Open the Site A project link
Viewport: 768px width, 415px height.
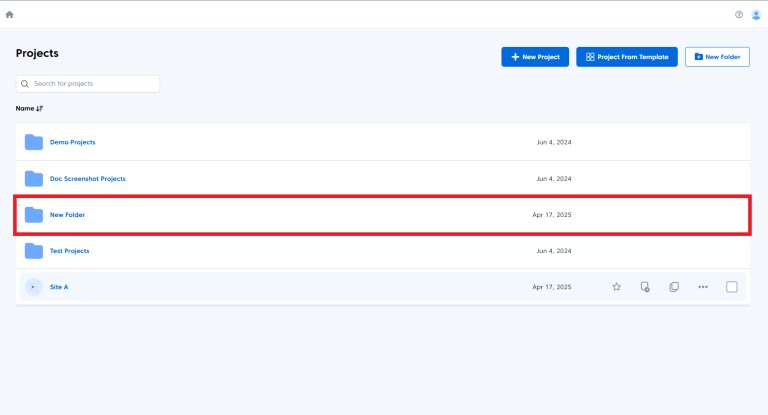59,287
